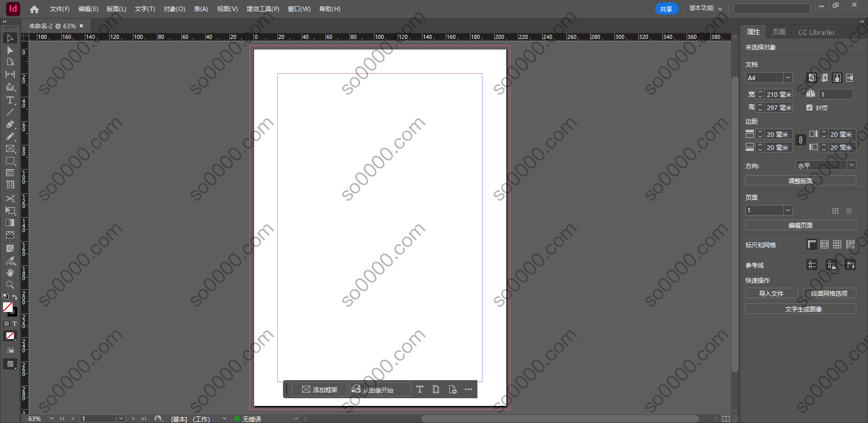Select the Pen tool
The width and height of the screenshot is (868, 423).
pos(10,124)
